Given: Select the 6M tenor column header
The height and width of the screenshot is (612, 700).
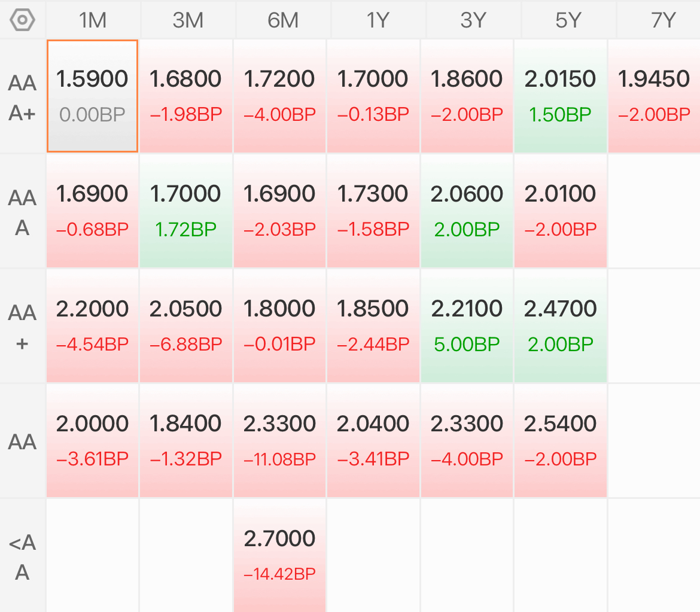Looking at the screenshot, I should (283, 20).
